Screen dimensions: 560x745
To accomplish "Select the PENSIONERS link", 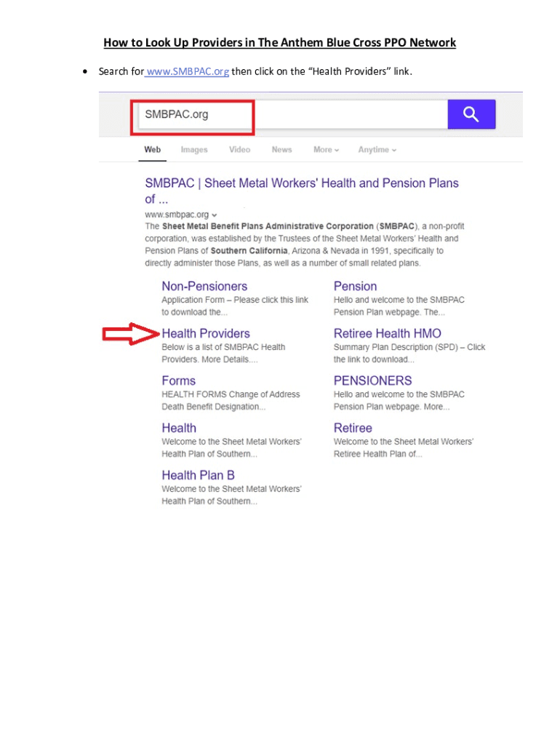I will (x=372, y=381).
